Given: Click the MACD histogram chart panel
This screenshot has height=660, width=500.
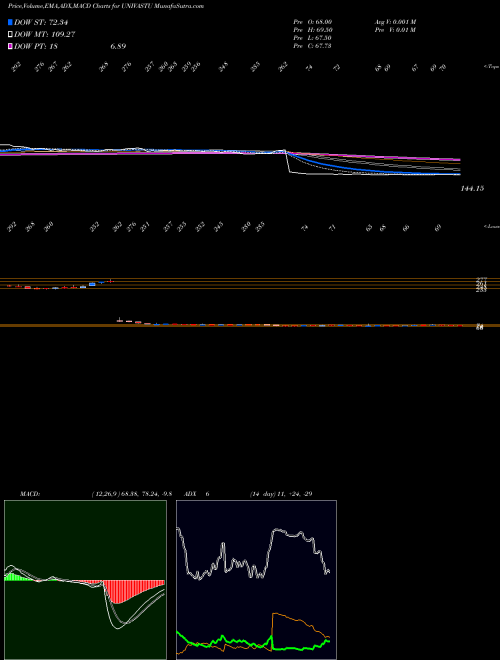Looking at the screenshot, I should pos(85,580).
